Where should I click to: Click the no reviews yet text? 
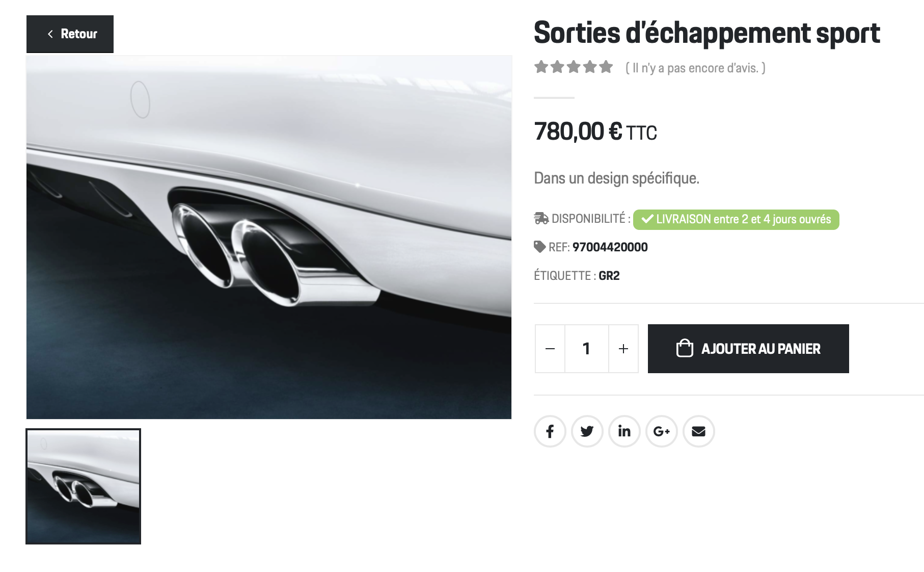tap(695, 68)
